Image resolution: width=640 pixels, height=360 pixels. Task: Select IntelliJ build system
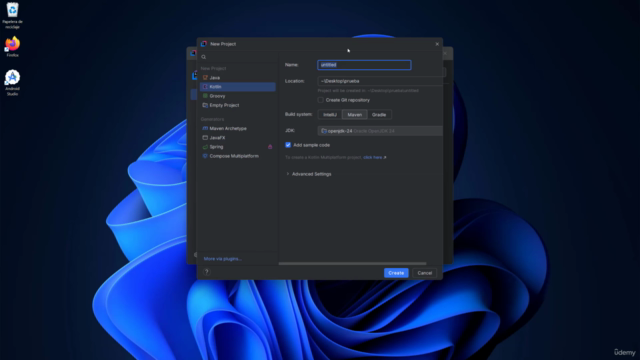(x=330, y=115)
